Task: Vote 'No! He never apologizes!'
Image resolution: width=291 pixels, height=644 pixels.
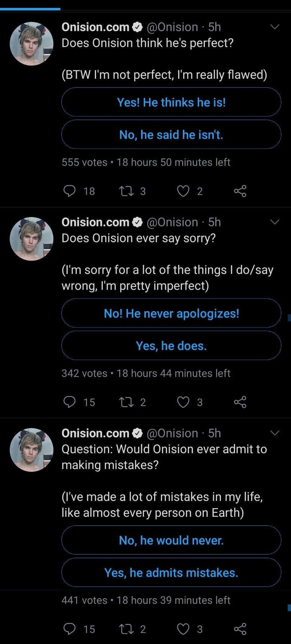Action: 171,313
